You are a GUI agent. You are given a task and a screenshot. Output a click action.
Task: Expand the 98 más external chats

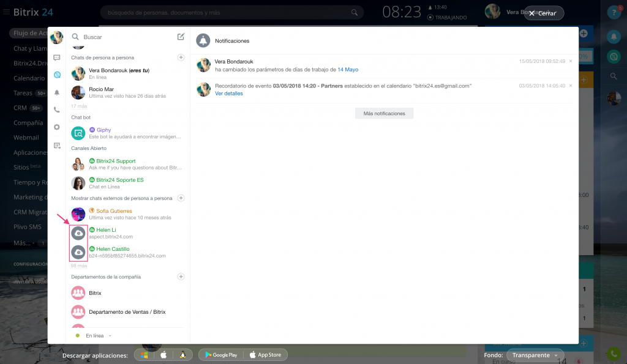79,266
